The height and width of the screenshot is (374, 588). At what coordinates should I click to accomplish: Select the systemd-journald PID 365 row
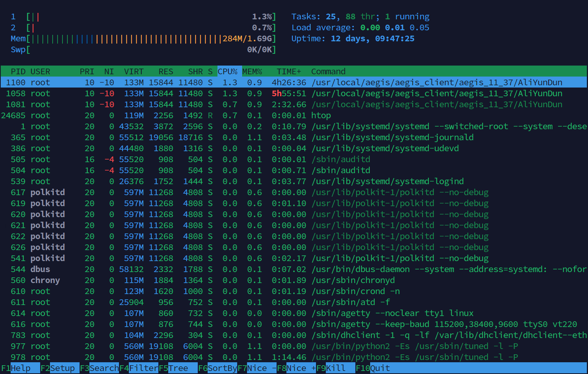coord(294,138)
